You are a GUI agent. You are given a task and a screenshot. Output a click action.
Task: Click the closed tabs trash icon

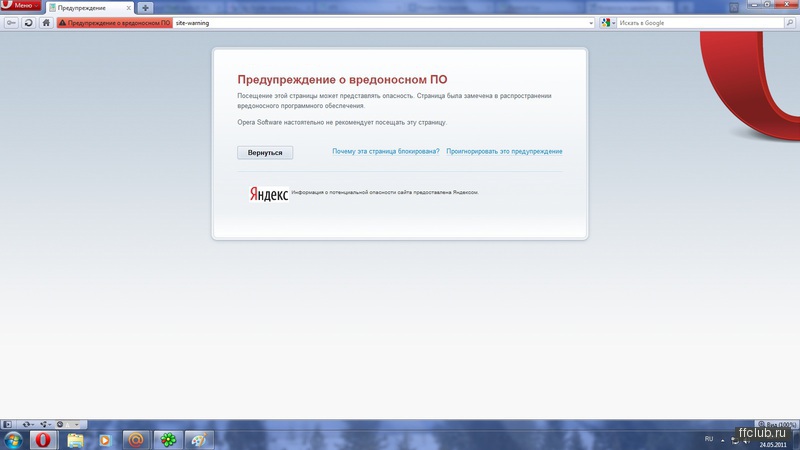coord(734,8)
